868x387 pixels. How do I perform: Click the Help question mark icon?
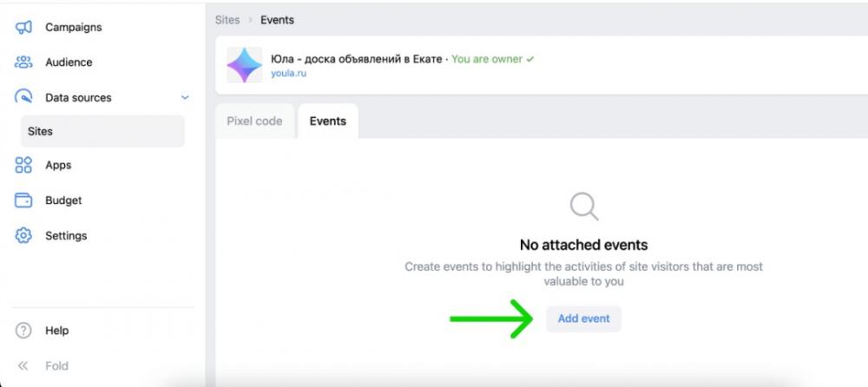23,331
